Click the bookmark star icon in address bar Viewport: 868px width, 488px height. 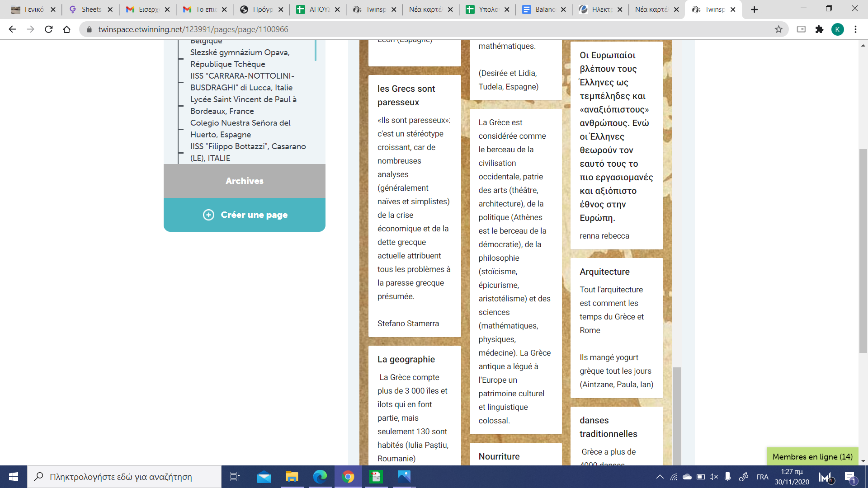(x=778, y=29)
